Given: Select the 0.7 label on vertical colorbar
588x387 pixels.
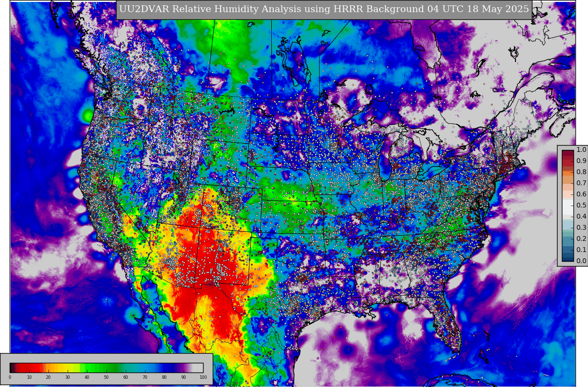Looking at the screenshot, I should (x=581, y=183).
